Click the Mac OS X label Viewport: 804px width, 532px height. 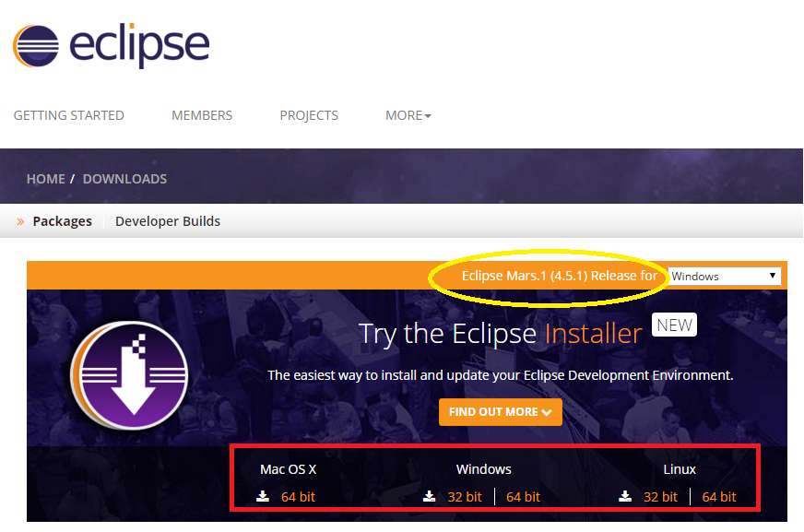pos(289,469)
